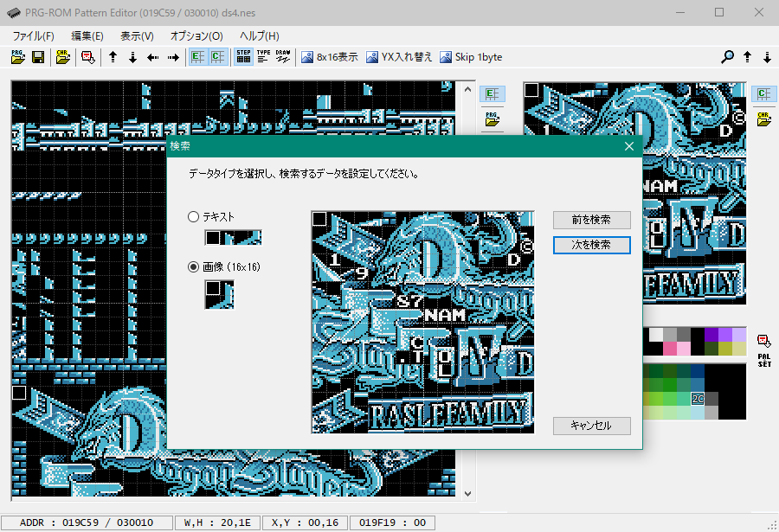Save the ROM with the floppy disk icon
This screenshot has height=532, width=779.
point(38,57)
